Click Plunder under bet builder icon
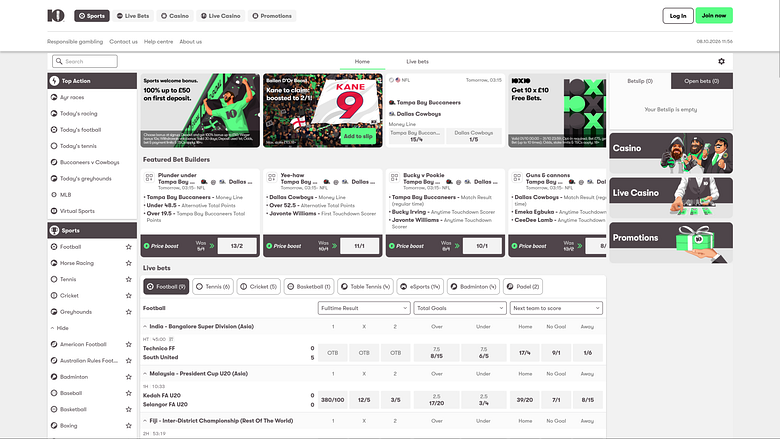 pos(149,177)
